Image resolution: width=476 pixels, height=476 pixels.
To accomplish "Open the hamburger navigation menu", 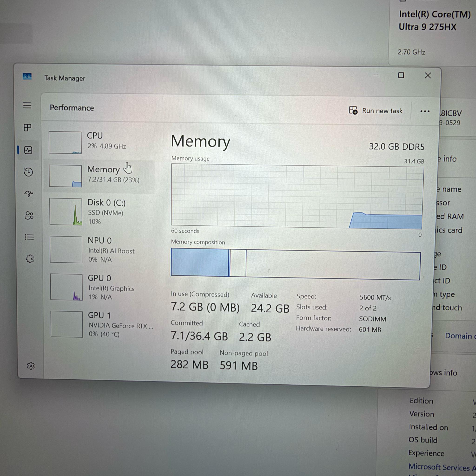I will 27,106.
